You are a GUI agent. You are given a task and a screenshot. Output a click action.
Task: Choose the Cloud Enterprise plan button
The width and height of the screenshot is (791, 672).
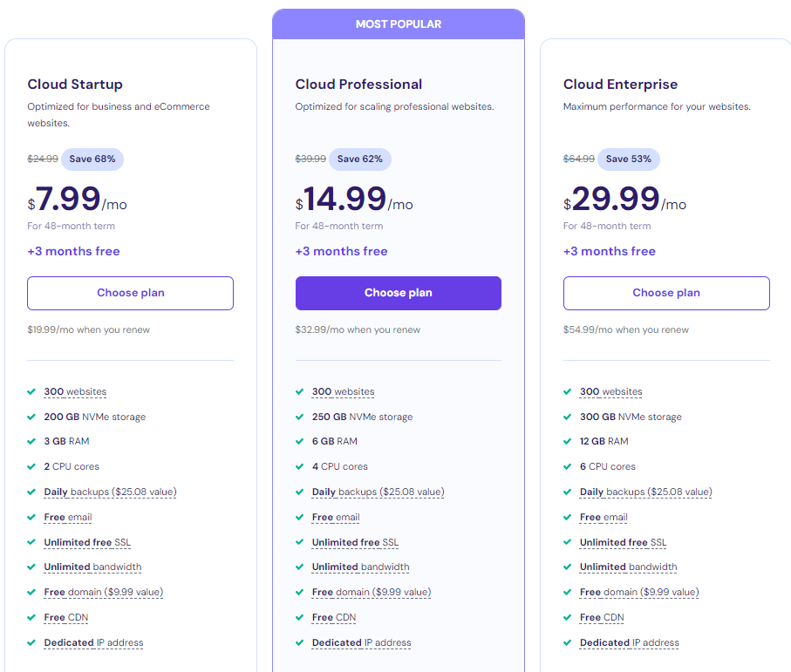click(x=666, y=293)
